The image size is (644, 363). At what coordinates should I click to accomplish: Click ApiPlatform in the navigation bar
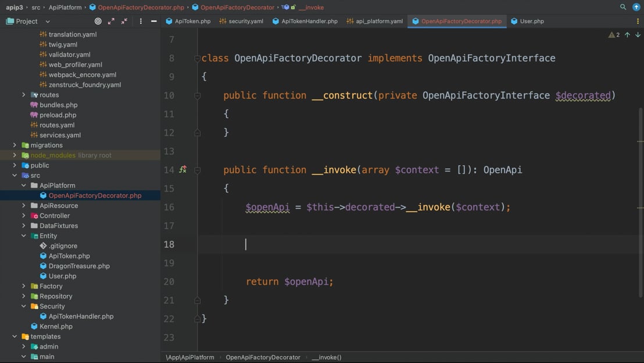click(65, 8)
